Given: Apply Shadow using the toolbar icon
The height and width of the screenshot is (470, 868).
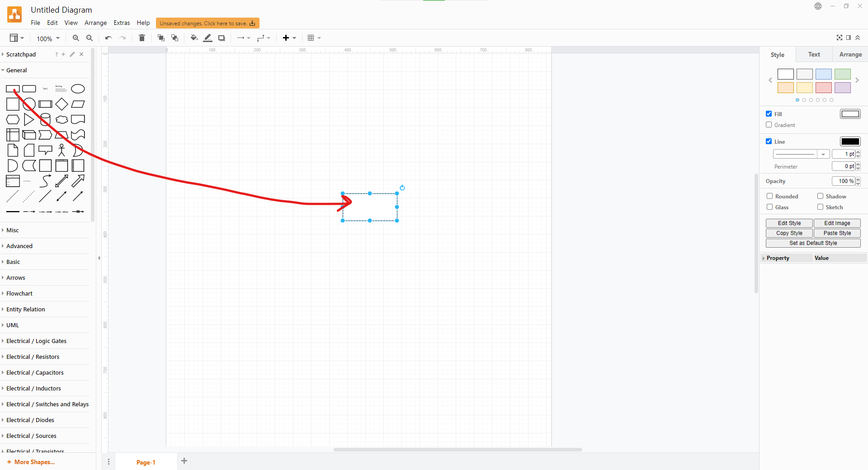Looking at the screenshot, I should click(x=221, y=38).
